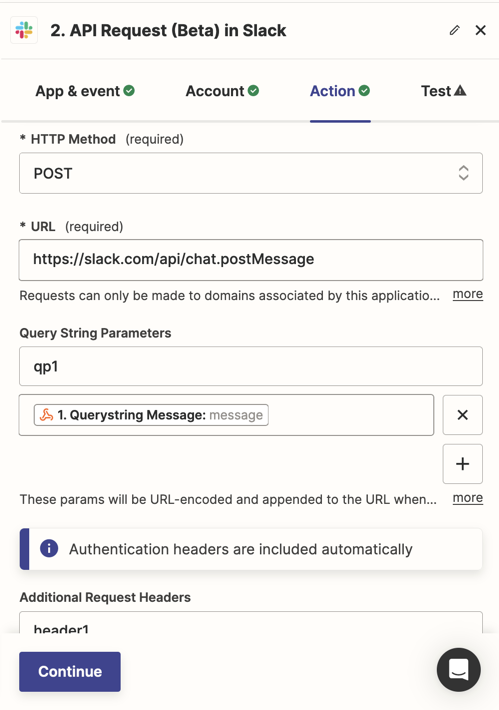Click the Continue button

[70, 672]
